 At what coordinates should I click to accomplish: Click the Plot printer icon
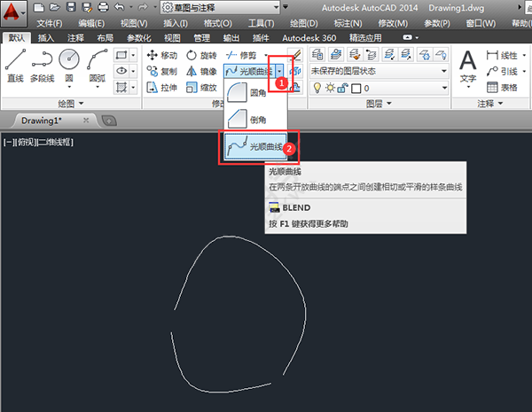point(103,7)
